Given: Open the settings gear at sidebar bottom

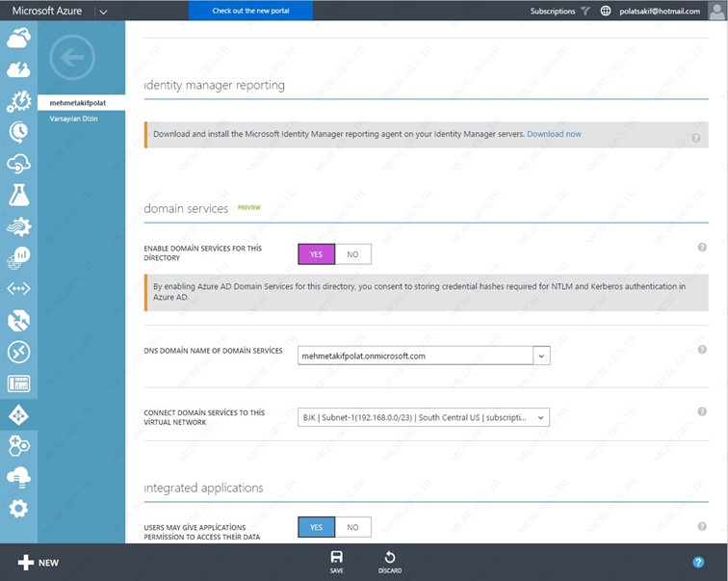Looking at the screenshot, I should coord(18,509).
